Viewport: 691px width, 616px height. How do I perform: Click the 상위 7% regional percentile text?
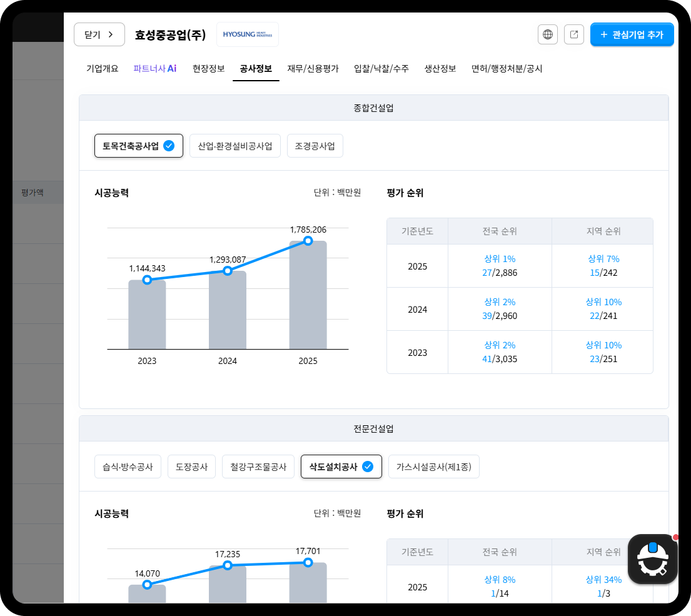pos(603,259)
